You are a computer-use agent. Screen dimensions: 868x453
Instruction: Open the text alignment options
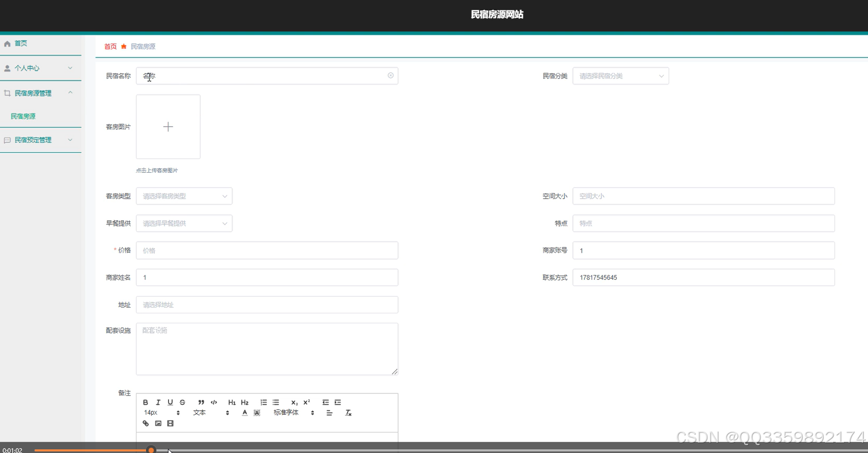pos(329,413)
